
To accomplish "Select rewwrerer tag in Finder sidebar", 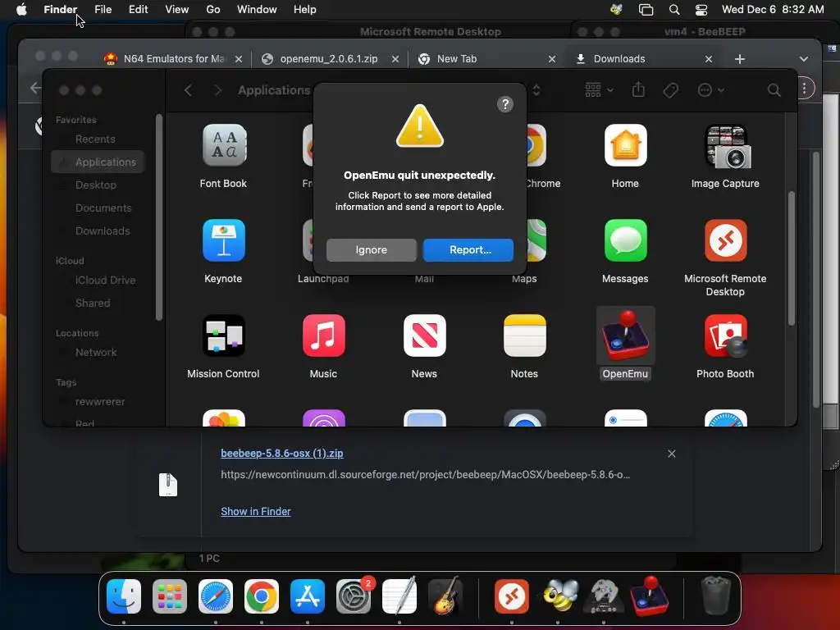I will 100,402.
